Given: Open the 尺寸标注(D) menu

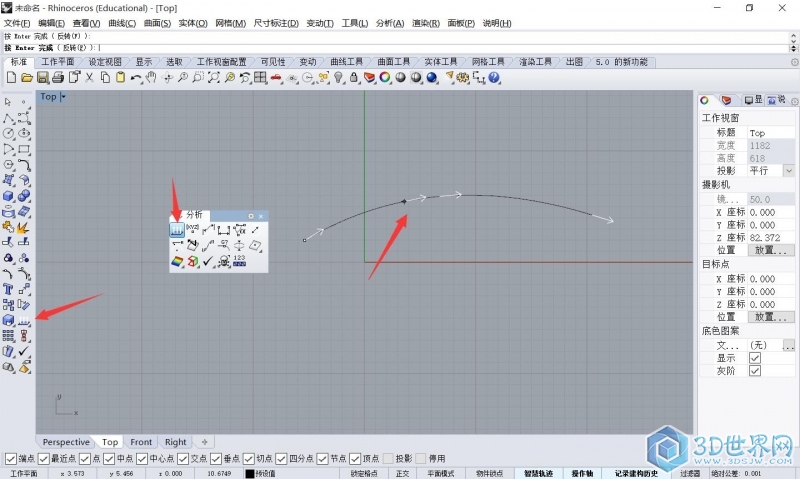Looking at the screenshot, I should click(x=276, y=23).
